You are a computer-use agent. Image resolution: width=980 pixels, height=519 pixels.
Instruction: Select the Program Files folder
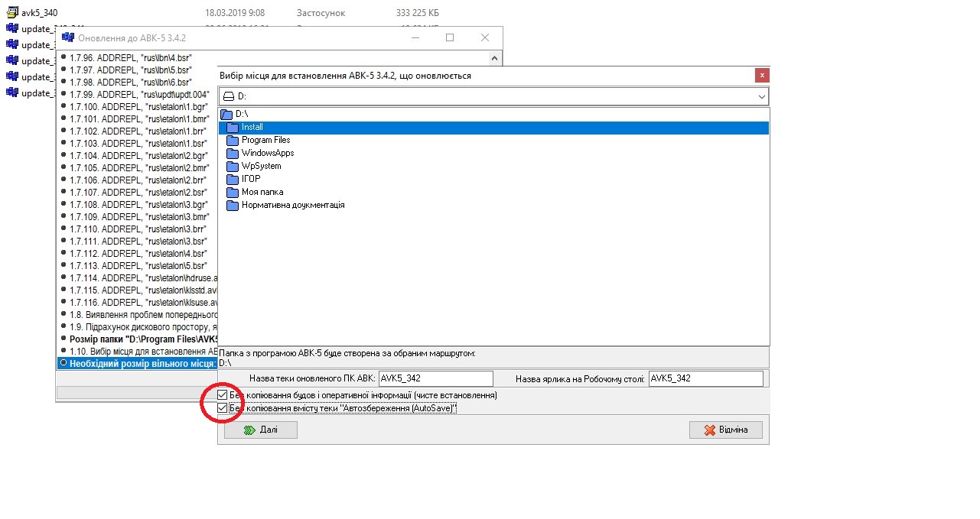tap(265, 141)
